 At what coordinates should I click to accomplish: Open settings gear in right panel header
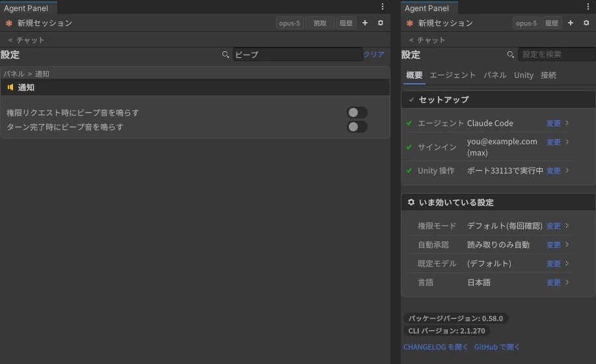586,23
